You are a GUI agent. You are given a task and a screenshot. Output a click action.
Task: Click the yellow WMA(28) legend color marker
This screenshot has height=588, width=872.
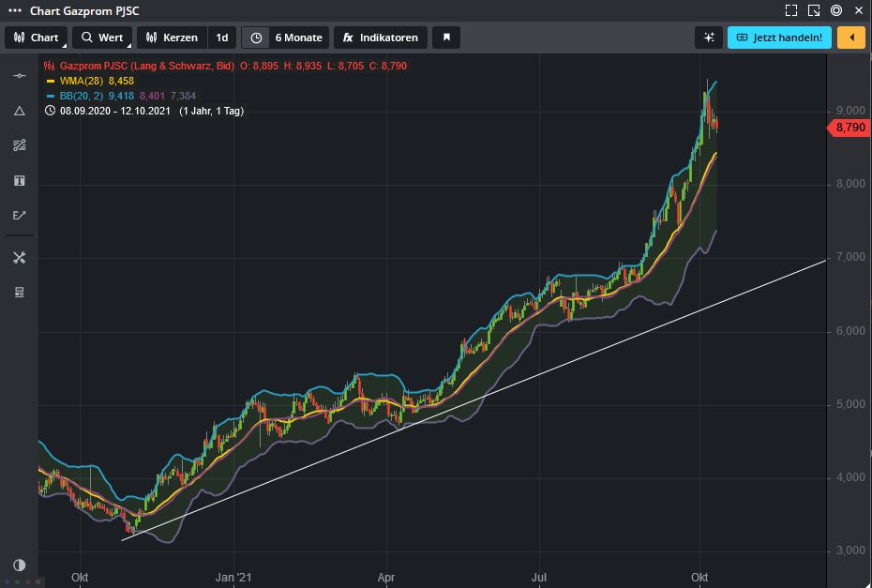[x=51, y=81]
